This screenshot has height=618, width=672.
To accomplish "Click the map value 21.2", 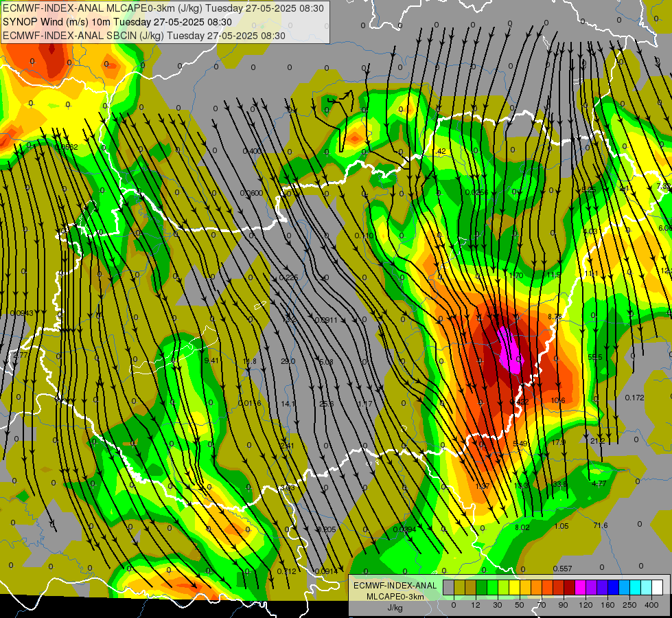I will 597,441.
